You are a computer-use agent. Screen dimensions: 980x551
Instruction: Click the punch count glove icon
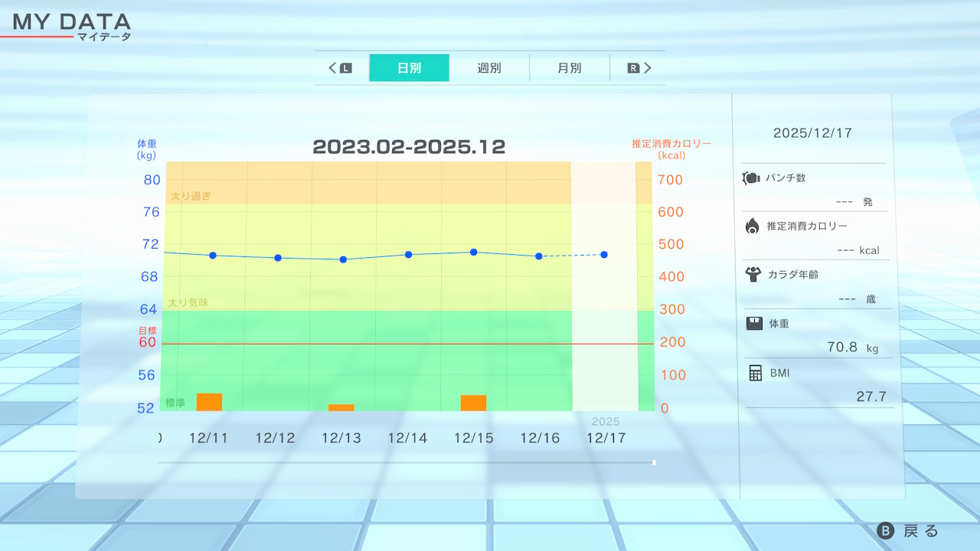750,178
